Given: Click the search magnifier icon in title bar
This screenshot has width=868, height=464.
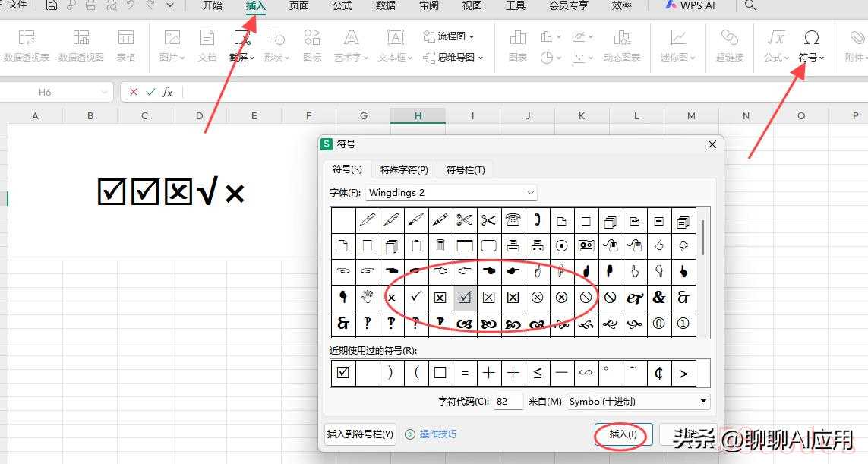Looking at the screenshot, I should (750, 6).
